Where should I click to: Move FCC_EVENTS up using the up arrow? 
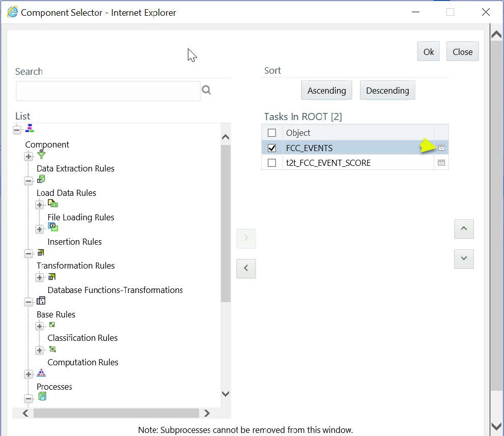(x=463, y=229)
